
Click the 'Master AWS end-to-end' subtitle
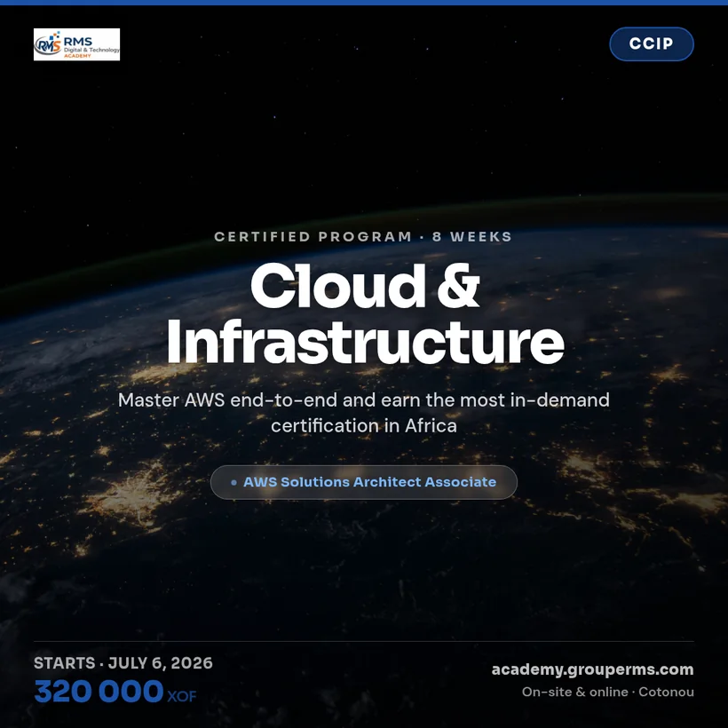point(363,413)
